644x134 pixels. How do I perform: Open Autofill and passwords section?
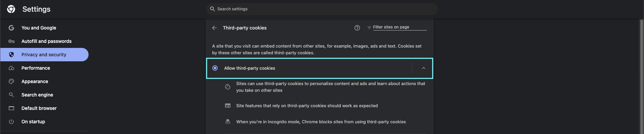coord(46,41)
